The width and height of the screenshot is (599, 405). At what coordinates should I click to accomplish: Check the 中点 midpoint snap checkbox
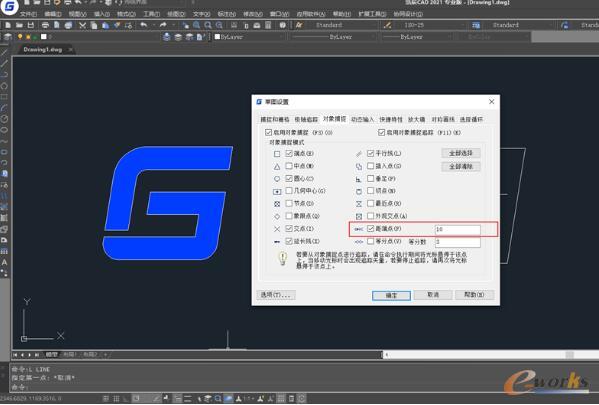[x=289, y=166]
